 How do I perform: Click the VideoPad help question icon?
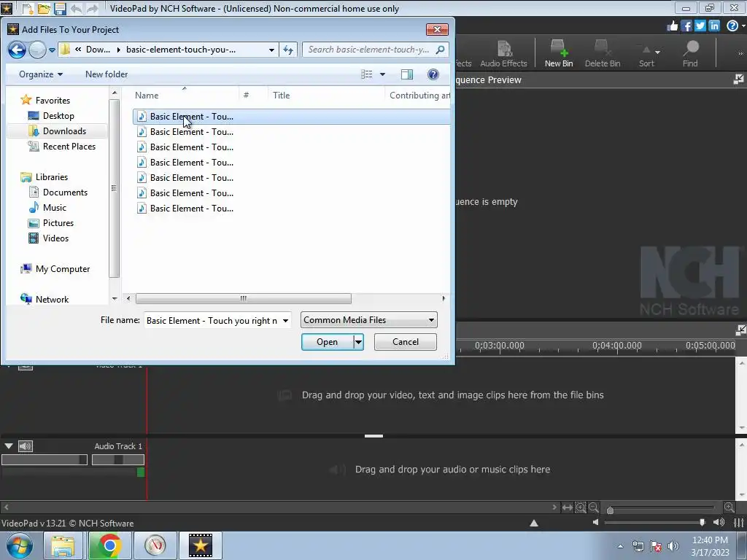click(x=732, y=26)
